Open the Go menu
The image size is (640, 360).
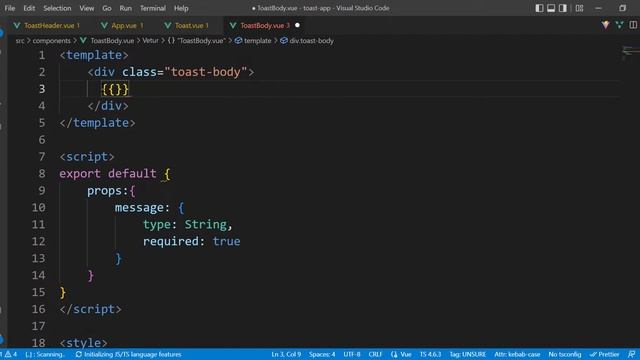(x=107, y=8)
